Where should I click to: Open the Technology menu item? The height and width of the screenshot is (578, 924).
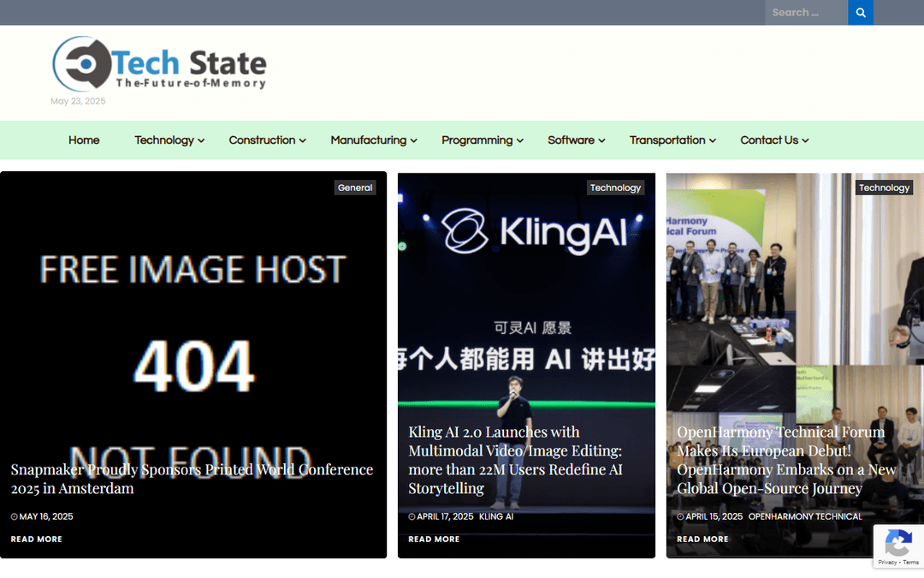(x=163, y=140)
